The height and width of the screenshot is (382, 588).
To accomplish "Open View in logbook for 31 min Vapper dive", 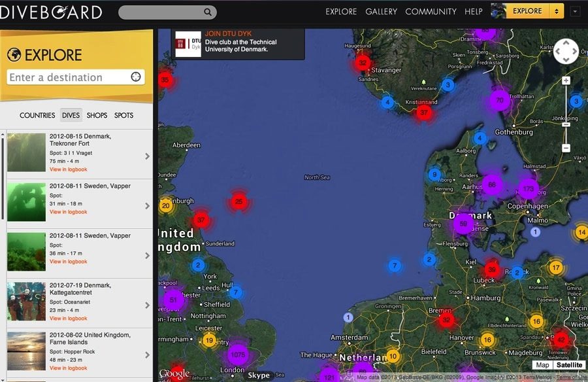I will pos(68,212).
